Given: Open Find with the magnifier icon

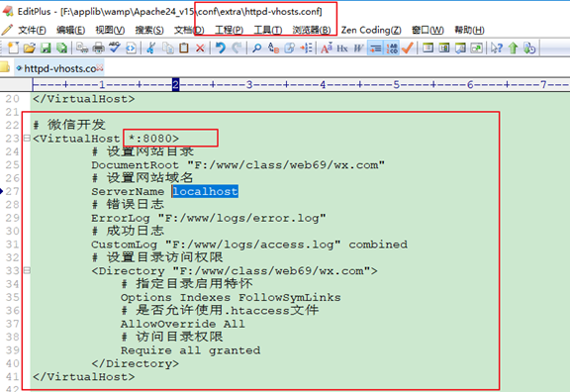Looking at the screenshot, I should [x=256, y=48].
